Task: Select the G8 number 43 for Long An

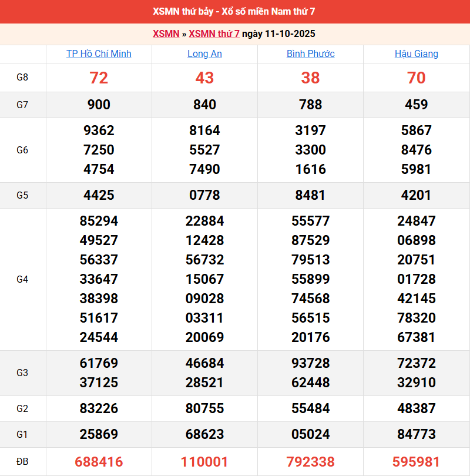Action: tap(204, 78)
